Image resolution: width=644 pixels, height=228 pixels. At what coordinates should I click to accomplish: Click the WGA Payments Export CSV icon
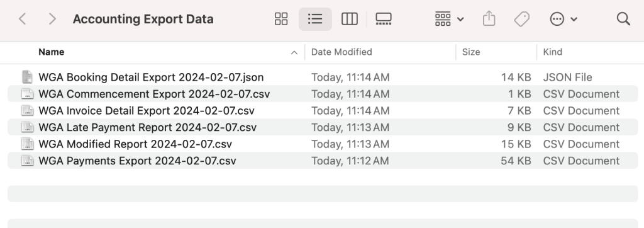pos(28,161)
